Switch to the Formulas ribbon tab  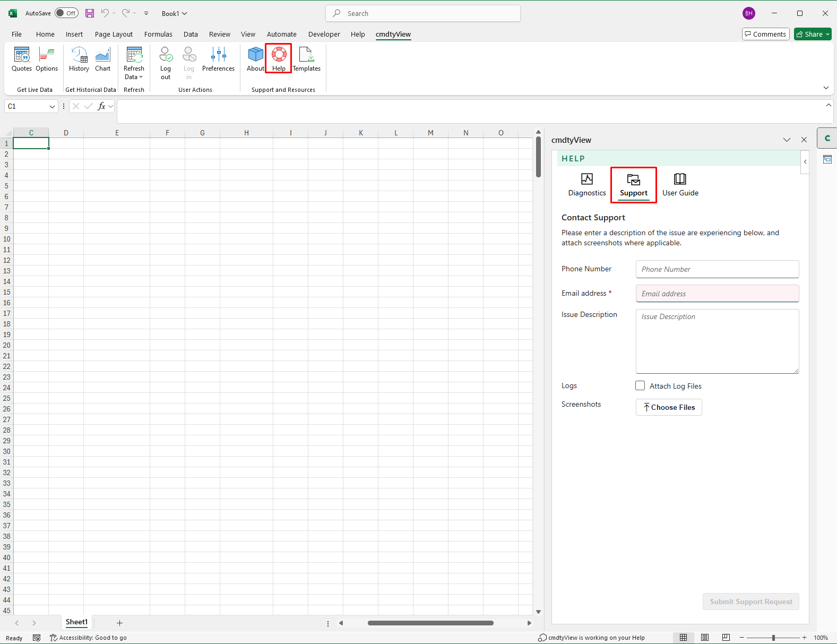pos(158,34)
